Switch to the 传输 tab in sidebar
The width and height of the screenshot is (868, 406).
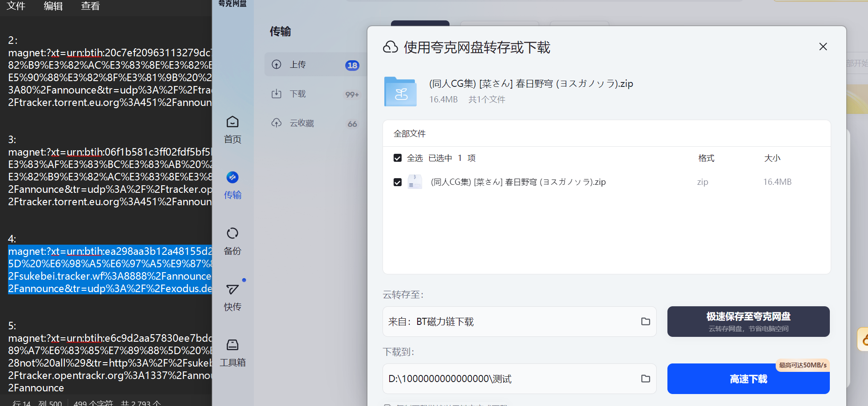click(232, 185)
